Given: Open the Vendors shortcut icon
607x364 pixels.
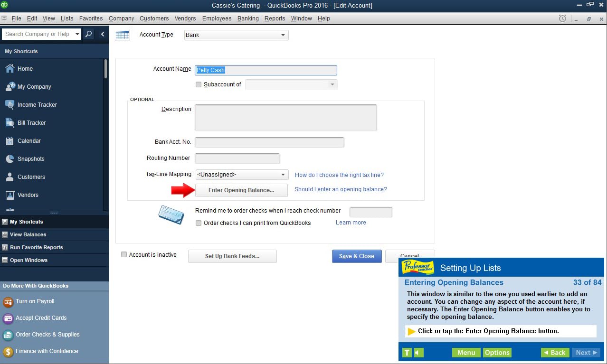Looking at the screenshot, I should (9, 195).
